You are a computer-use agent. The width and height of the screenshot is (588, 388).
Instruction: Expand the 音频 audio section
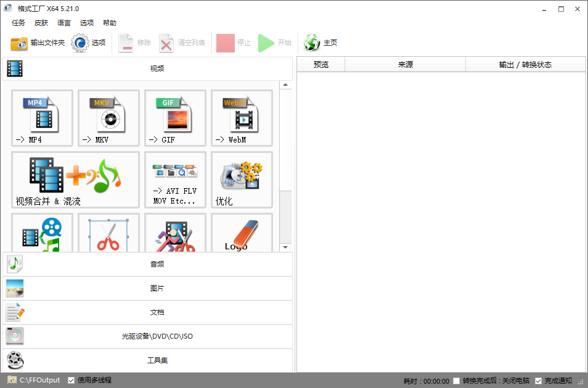pos(148,264)
